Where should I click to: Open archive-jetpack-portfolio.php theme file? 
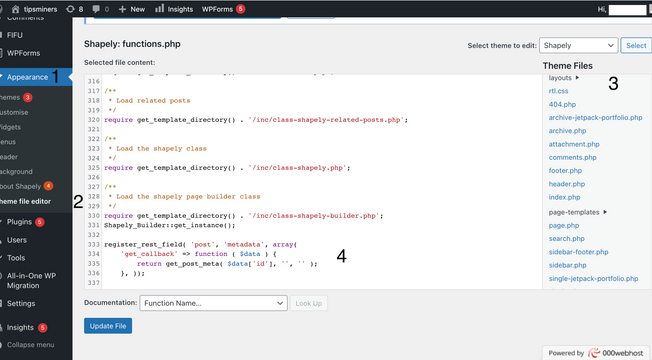coord(595,118)
